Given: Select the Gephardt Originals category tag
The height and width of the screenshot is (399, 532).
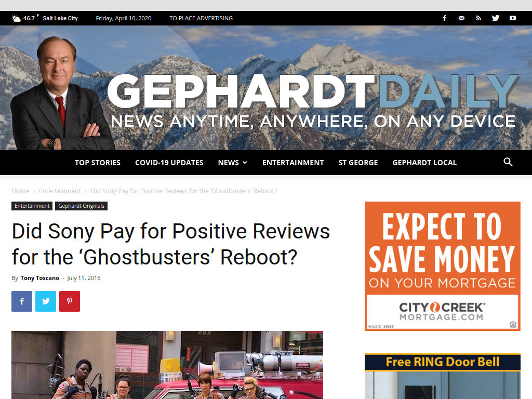Looking at the screenshot, I should pos(81,206).
